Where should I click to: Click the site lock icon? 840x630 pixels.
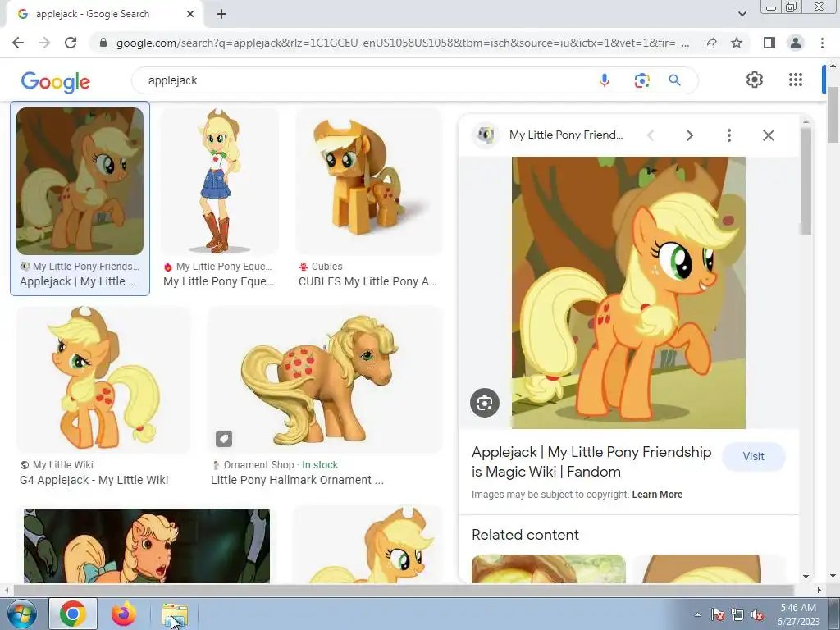(x=103, y=43)
